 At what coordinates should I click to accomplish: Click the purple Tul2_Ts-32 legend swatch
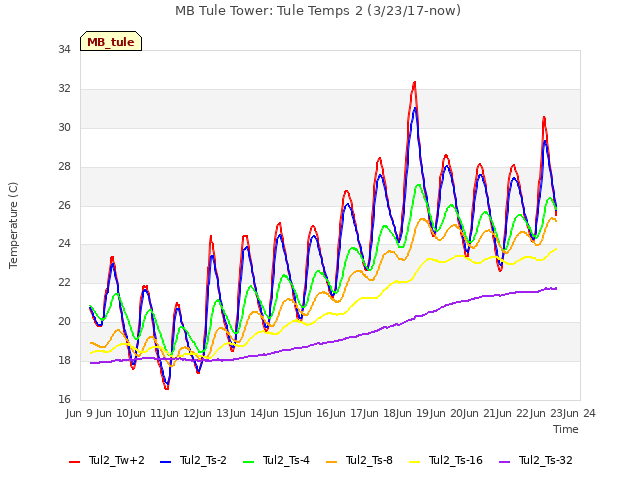pos(504,462)
